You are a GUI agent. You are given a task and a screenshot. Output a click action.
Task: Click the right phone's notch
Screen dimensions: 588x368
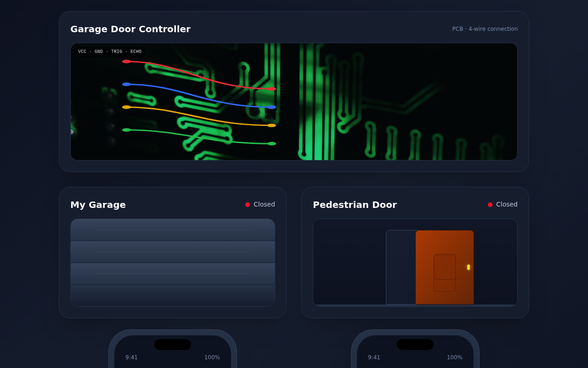click(415, 345)
